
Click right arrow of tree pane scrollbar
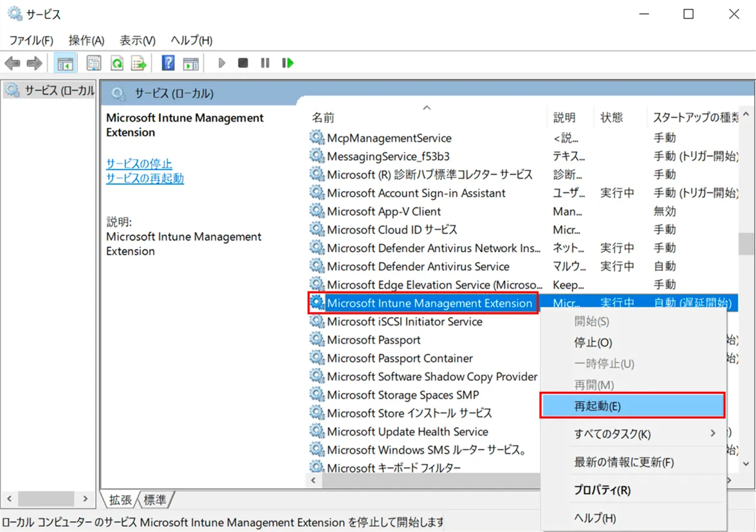pos(86,499)
